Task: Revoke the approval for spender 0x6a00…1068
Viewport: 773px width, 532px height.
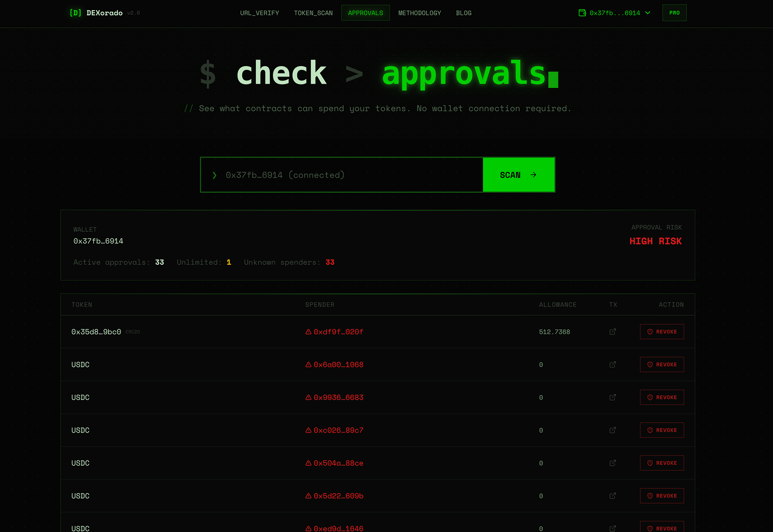Action: pyautogui.click(x=662, y=364)
